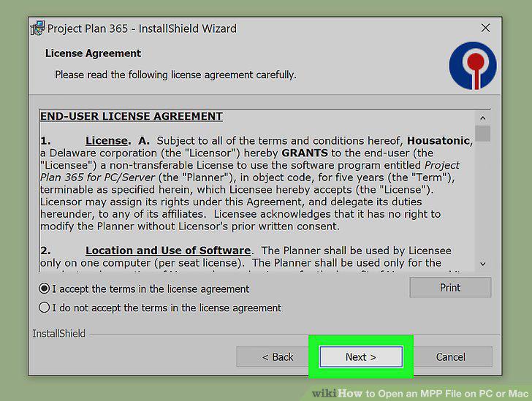This screenshot has width=532, height=401.
Task: Close the InstallShield Wizard window
Action: (485, 28)
